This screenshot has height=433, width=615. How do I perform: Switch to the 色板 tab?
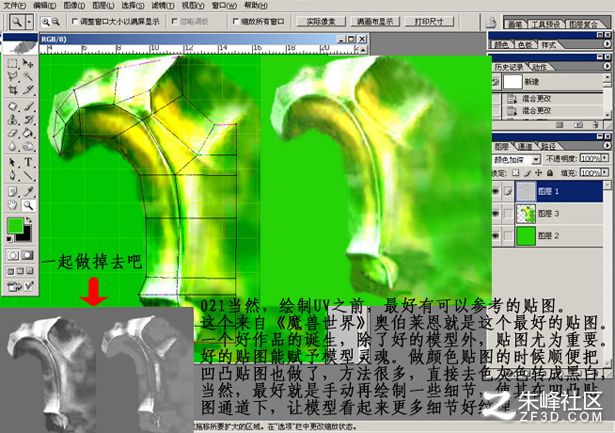525,45
